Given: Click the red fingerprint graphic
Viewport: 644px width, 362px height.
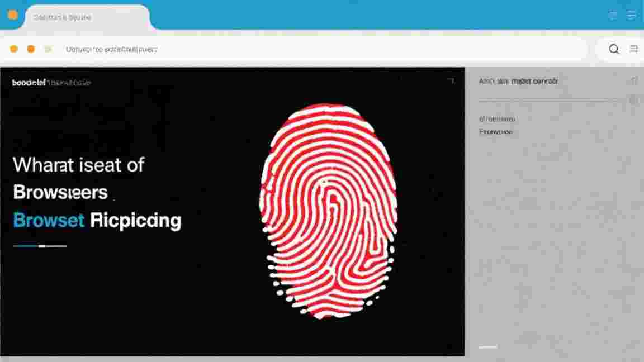Looking at the screenshot, I should click(x=329, y=211).
